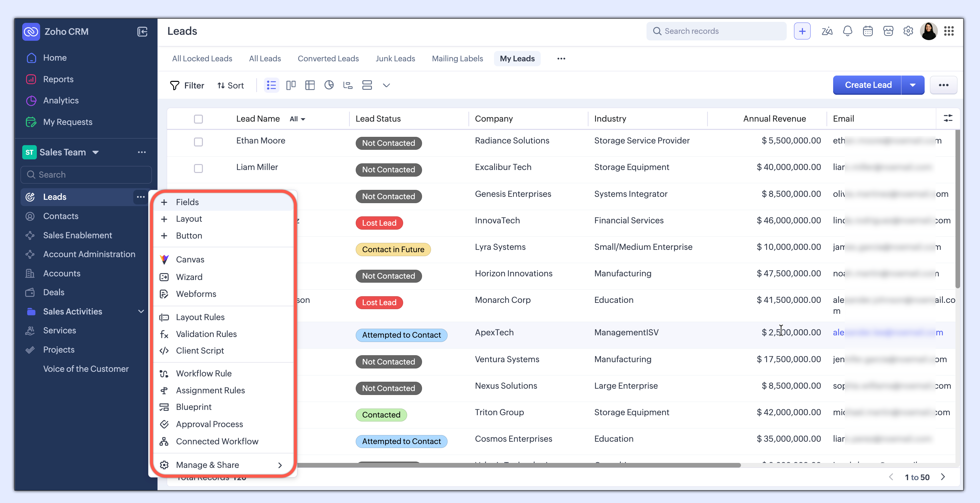This screenshot has height=503, width=980.
Task: Switch to the Converted Leads tab
Action: (x=328, y=59)
